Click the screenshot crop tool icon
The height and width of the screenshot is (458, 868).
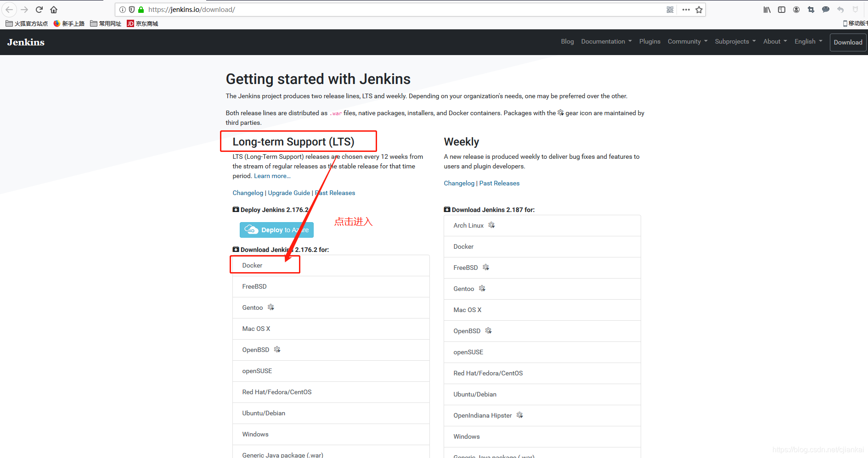[811, 10]
